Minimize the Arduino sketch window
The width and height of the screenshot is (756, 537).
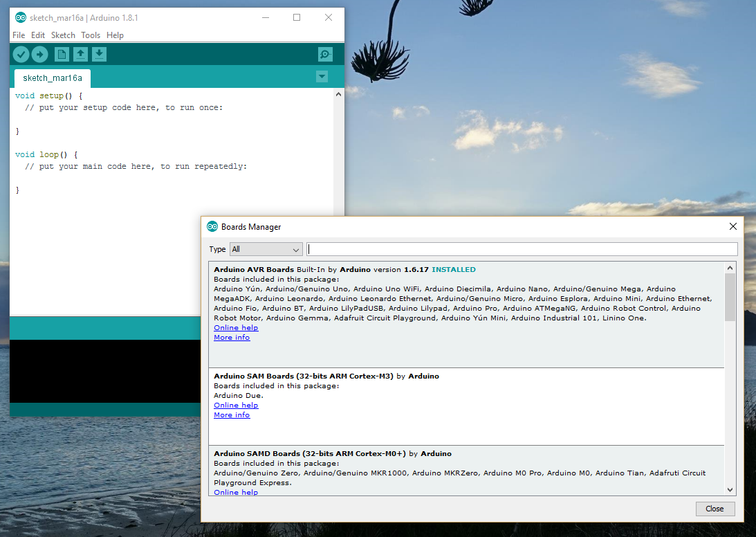pyautogui.click(x=266, y=17)
